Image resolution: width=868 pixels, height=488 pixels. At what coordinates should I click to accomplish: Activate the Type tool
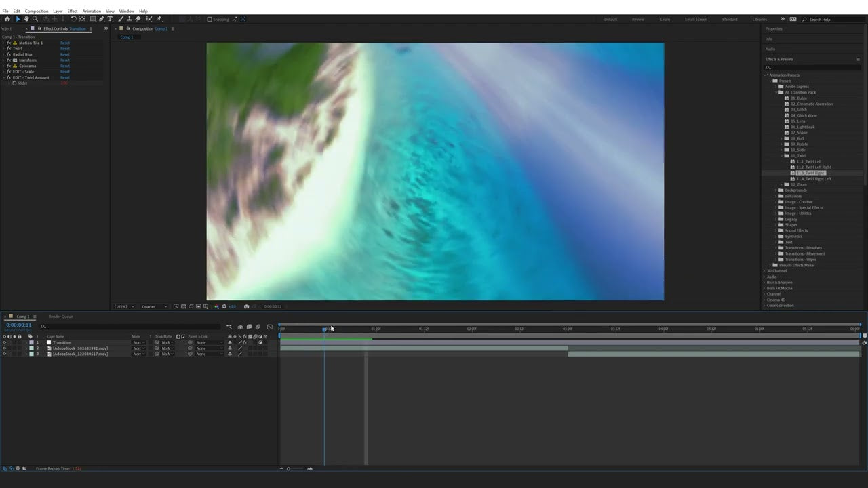coord(110,19)
